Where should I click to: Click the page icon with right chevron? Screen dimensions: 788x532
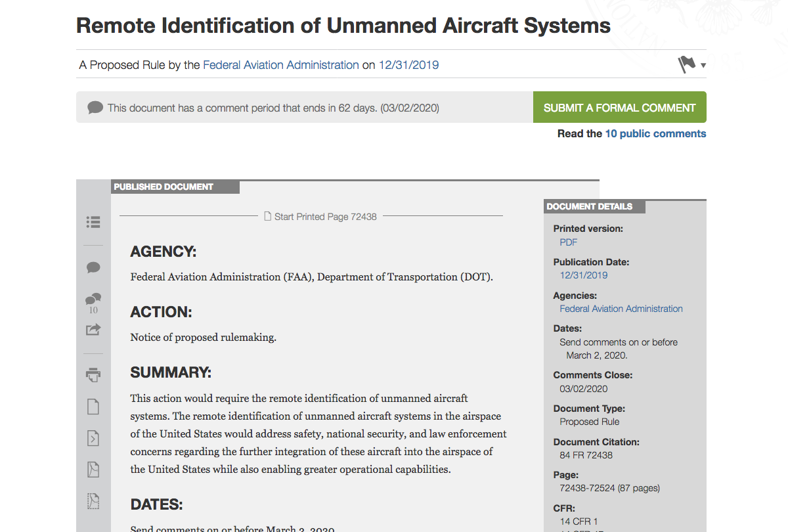coord(93,438)
